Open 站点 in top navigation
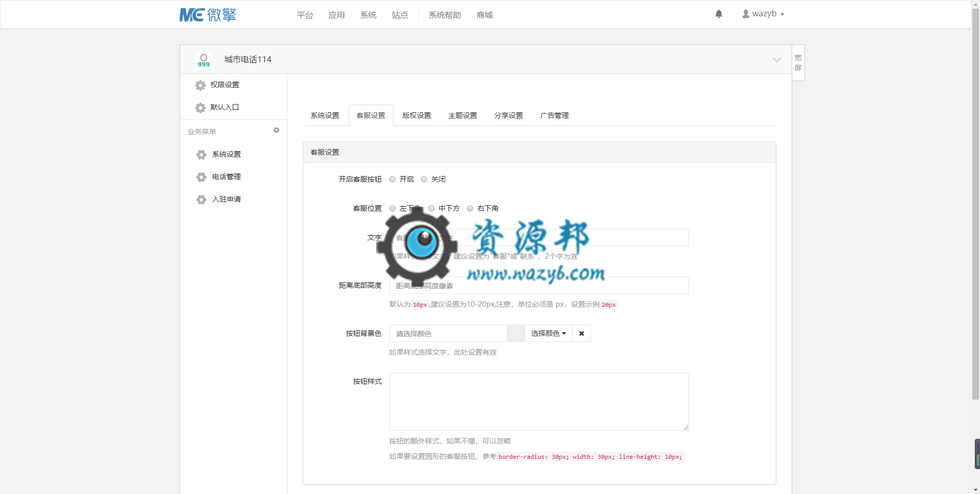This screenshot has height=494, width=980. click(400, 15)
